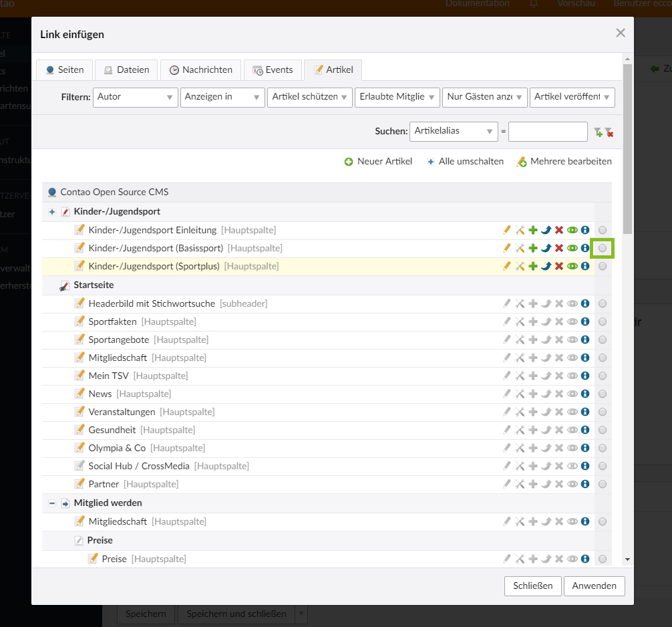Toggle visibility of Kinder-/Jugendsport Einleitung article
Screen dimensions: 672x627
pyautogui.click(x=572, y=230)
